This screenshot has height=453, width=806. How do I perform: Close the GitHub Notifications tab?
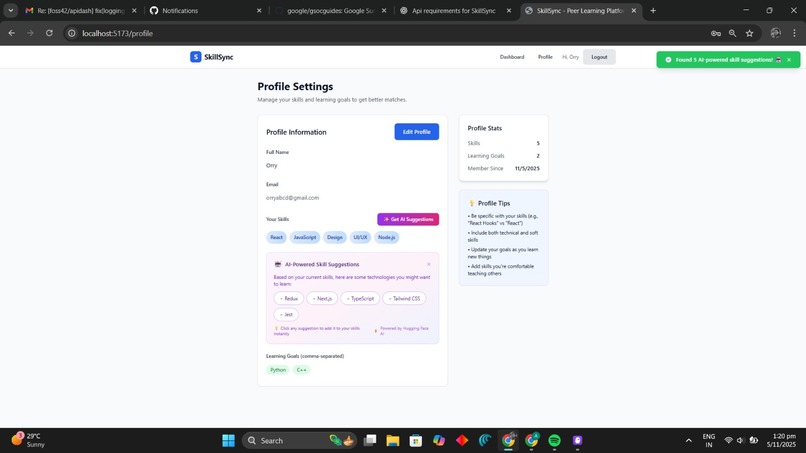point(259,10)
